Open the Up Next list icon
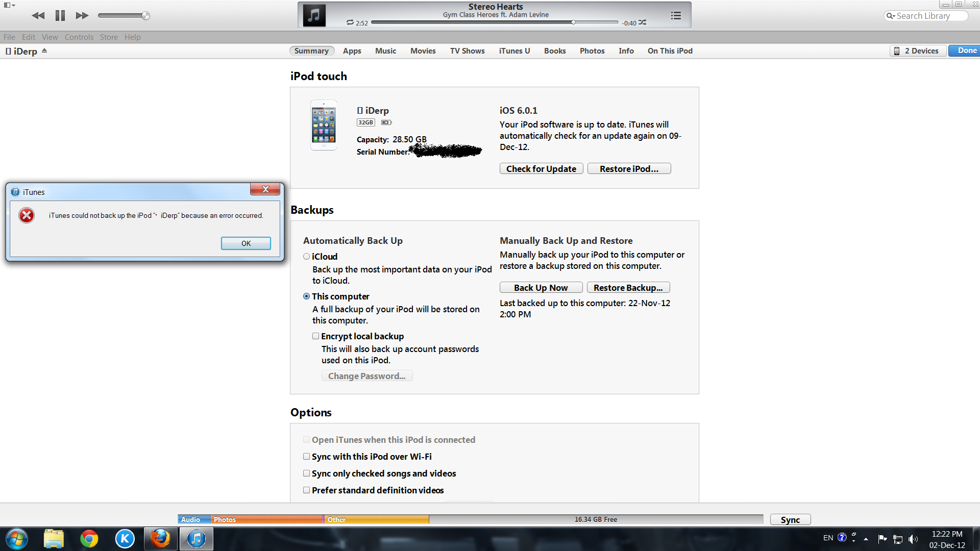Screen dimensions: 980x551 [676, 16]
